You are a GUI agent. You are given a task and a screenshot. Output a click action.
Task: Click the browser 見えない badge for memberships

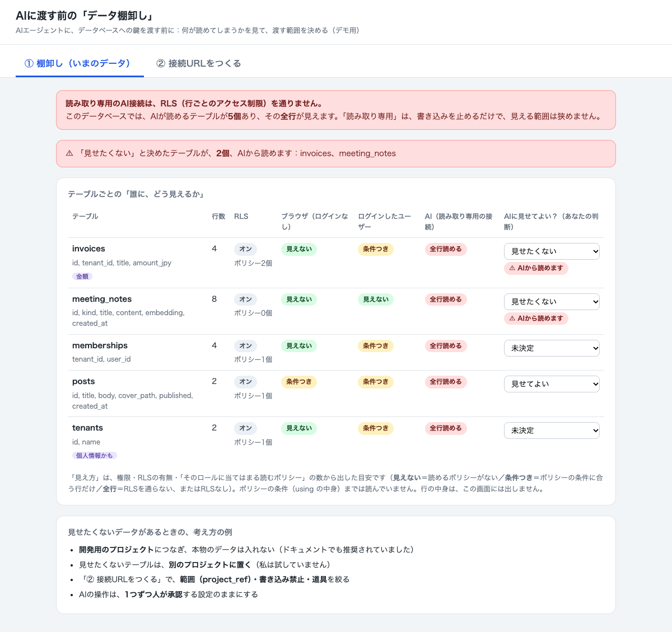299,346
